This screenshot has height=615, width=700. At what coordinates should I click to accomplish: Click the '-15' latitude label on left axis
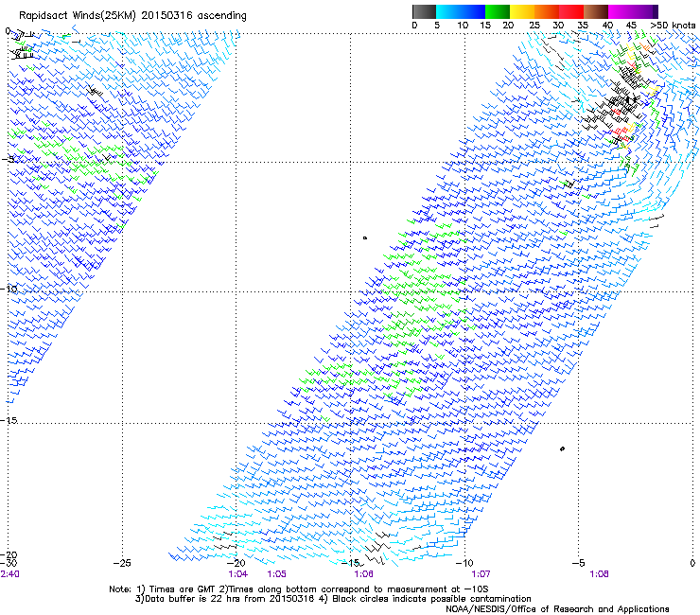(9, 420)
